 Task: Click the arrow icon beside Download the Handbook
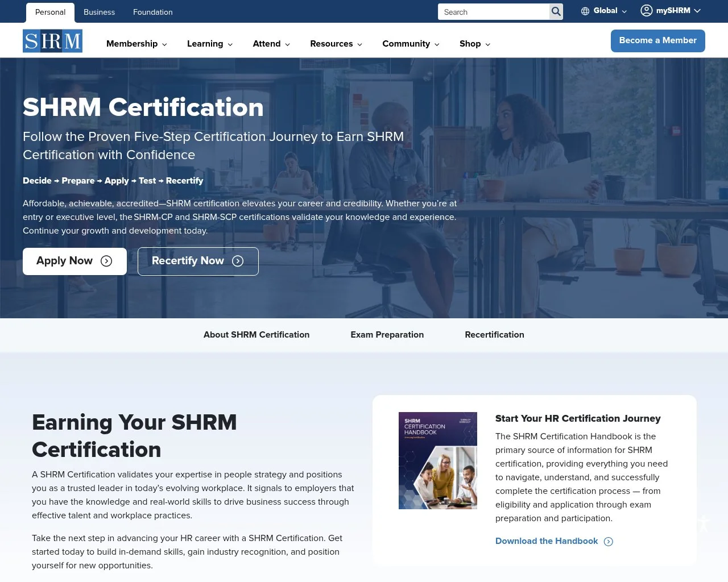click(609, 542)
